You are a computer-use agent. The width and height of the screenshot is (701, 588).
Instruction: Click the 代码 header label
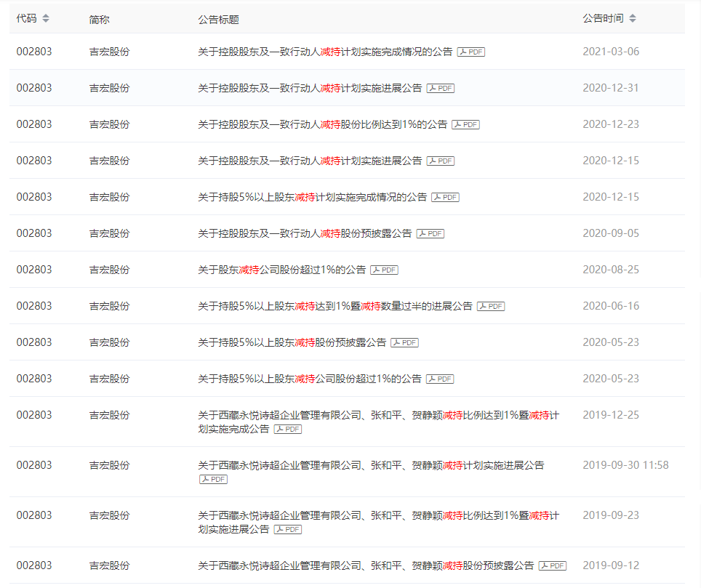(26, 18)
